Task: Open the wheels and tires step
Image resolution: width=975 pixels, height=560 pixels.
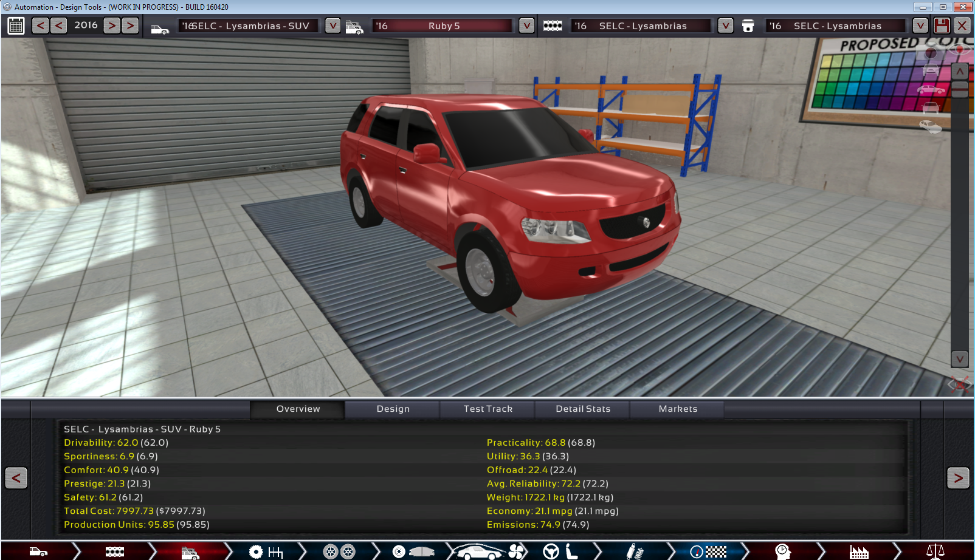Action: pos(339,551)
